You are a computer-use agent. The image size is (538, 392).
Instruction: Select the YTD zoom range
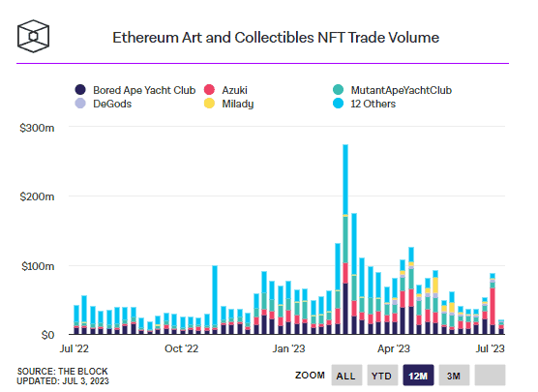(x=382, y=376)
